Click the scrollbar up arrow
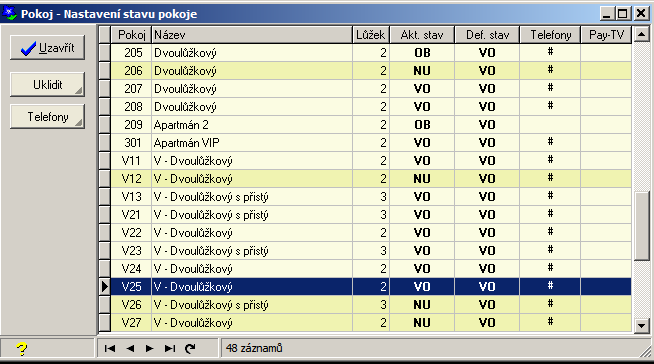Image resolution: width=654 pixels, height=364 pixels. 641,34
